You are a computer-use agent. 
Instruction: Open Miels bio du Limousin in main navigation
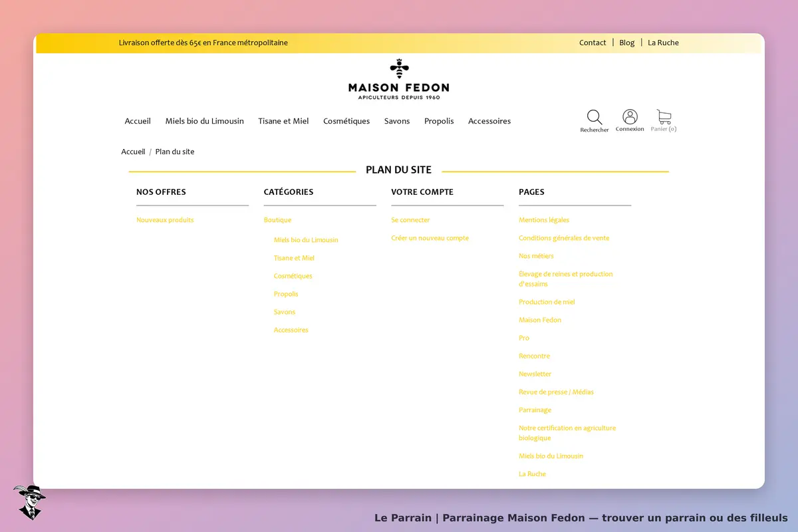pos(205,121)
